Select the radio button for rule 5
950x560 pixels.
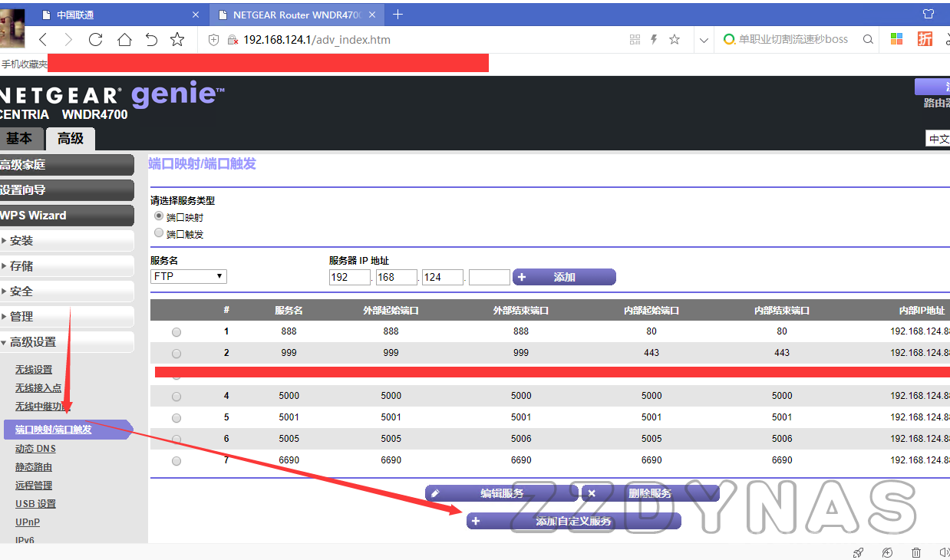[176, 418]
